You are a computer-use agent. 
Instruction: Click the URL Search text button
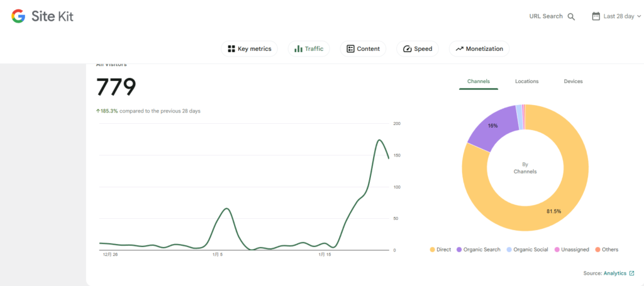coord(545,16)
